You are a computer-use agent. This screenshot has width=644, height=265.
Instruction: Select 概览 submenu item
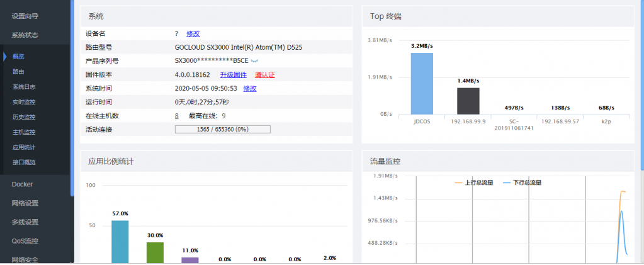point(18,57)
